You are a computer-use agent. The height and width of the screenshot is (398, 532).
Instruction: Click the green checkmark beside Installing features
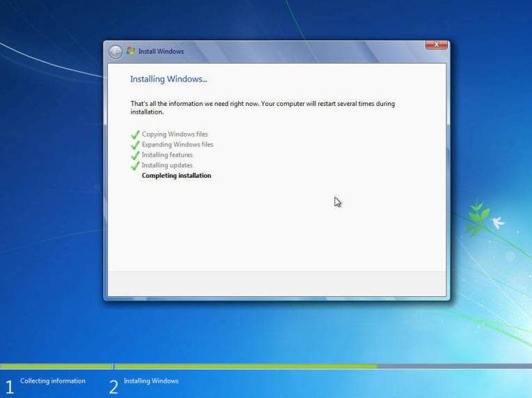pos(135,155)
